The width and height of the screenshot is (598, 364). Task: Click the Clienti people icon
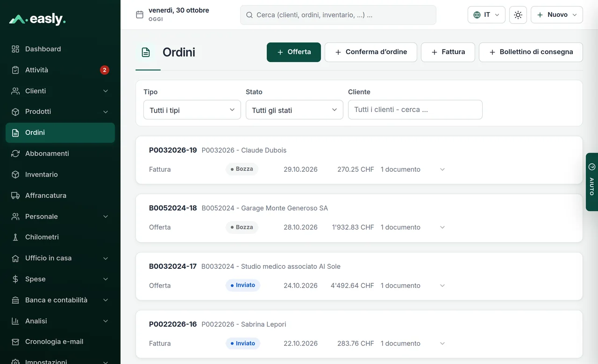tap(15, 91)
